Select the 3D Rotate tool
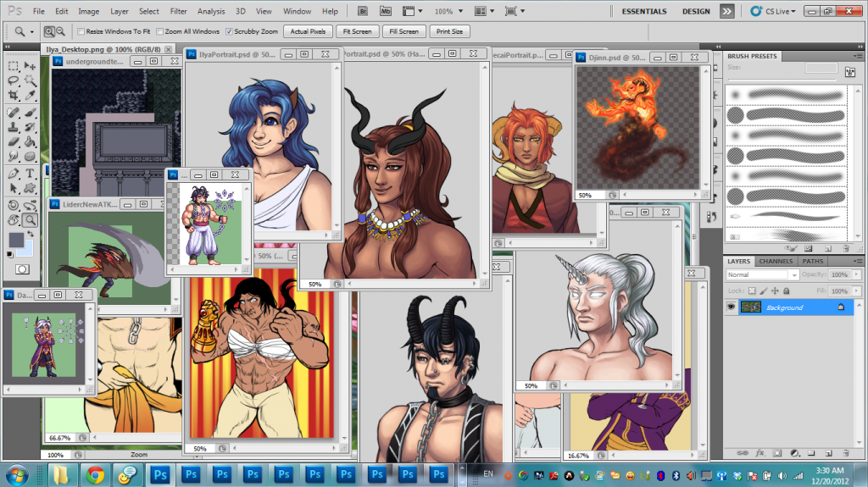This screenshot has width=868, height=487. coord(14,205)
